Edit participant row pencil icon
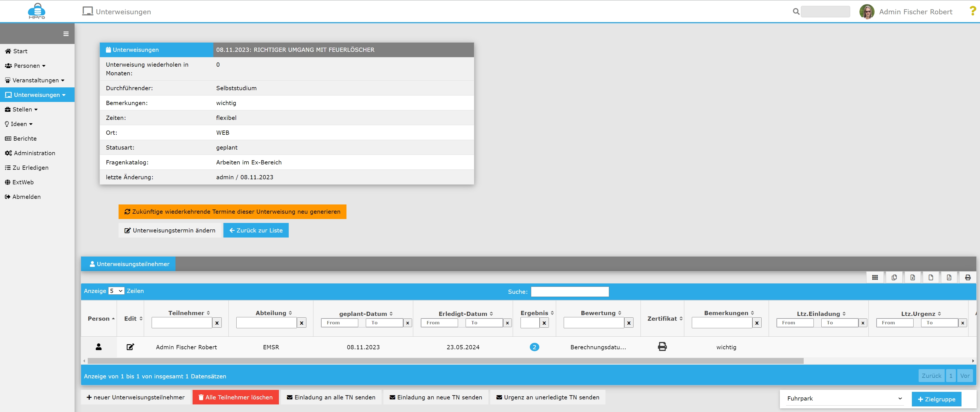Screen dimensions: 980x412 click(x=130, y=347)
